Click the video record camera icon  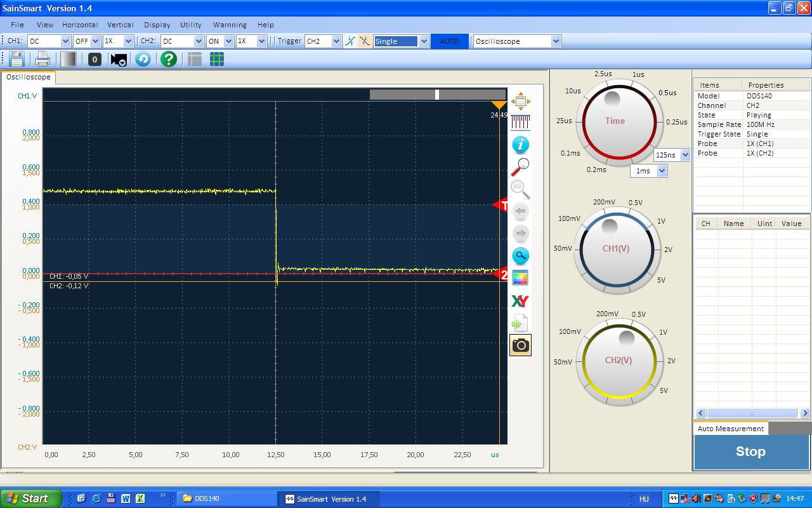[119, 59]
